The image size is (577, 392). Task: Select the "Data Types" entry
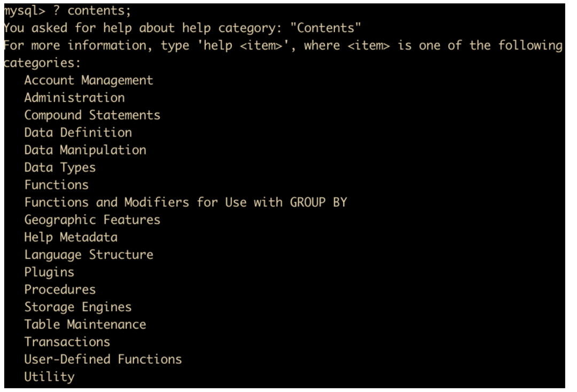(60, 167)
